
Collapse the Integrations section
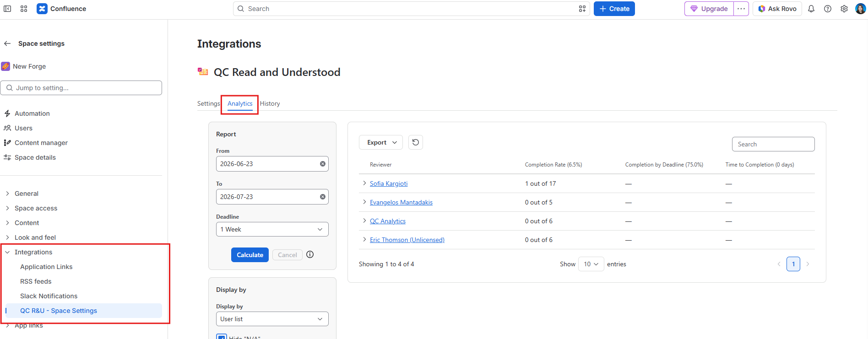(7, 252)
